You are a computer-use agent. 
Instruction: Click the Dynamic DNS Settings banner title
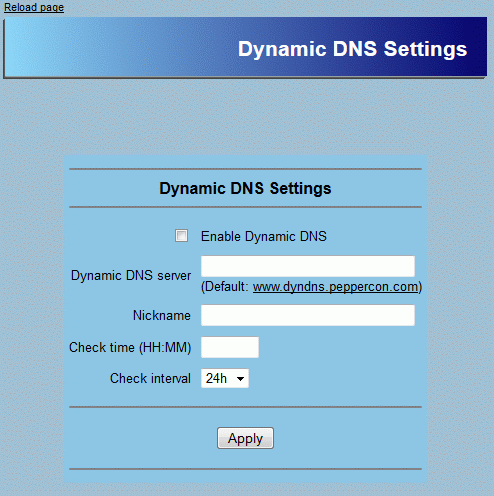click(352, 49)
